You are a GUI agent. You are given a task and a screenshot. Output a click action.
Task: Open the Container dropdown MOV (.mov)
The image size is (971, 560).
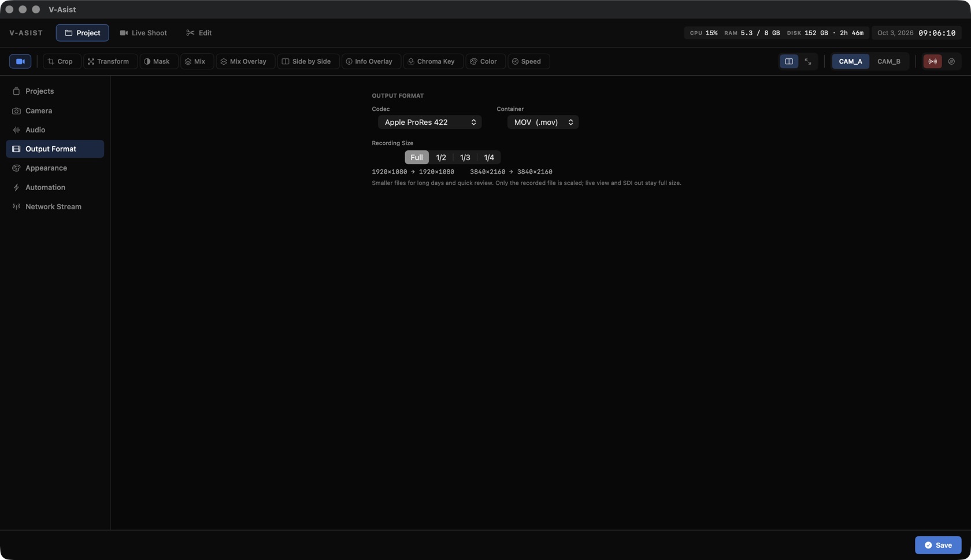[543, 123]
